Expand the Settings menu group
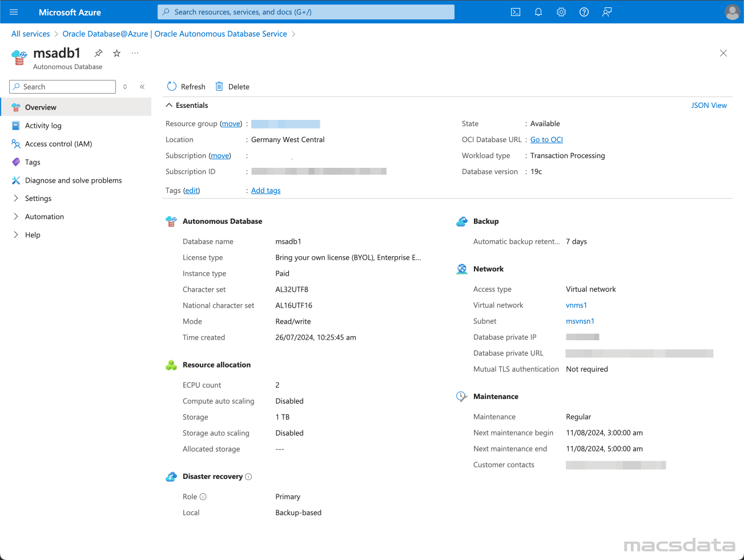 (16, 198)
